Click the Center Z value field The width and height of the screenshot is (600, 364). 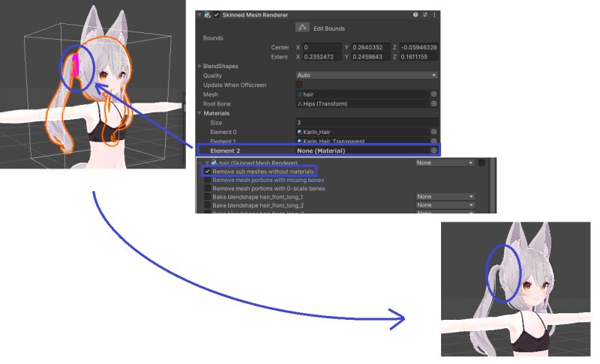418,47
